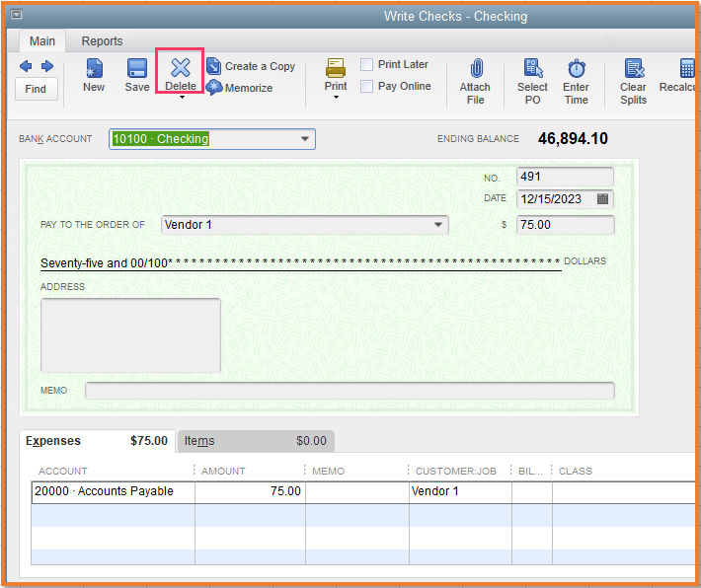Click the check Memo field

pos(350,391)
